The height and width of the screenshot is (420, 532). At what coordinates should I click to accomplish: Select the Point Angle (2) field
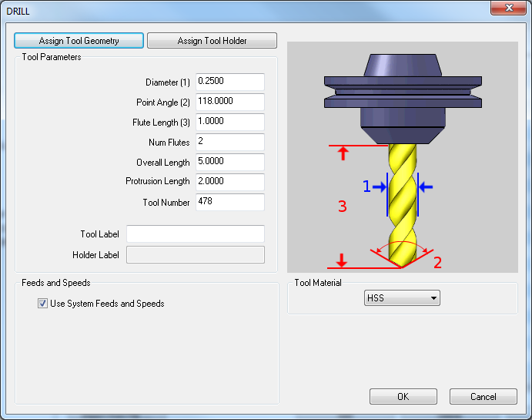coord(230,102)
